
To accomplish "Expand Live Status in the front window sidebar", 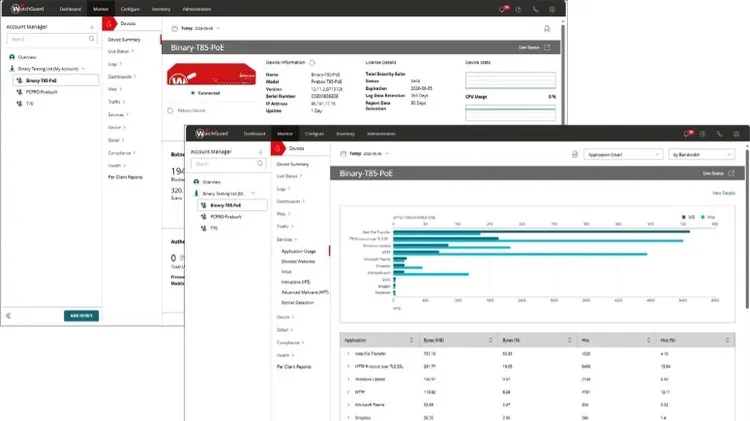I will tap(289, 176).
